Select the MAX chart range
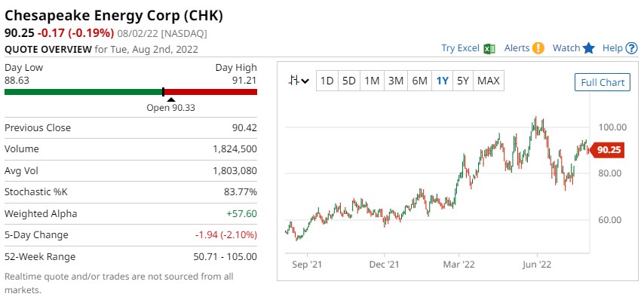644x306 pixels. click(x=489, y=81)
